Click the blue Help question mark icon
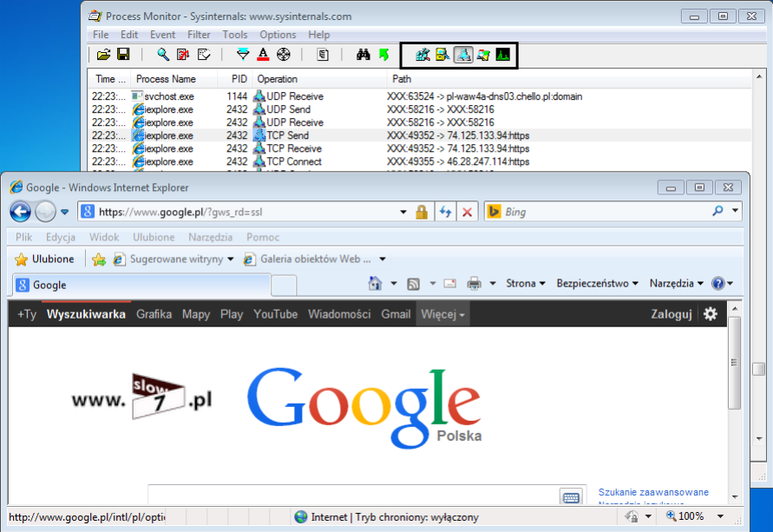 (x=718, y=284)
